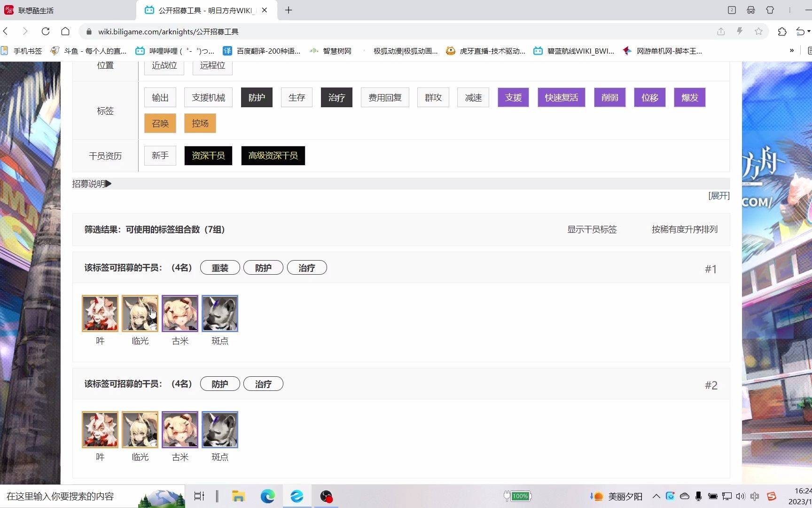Open the browser home page
The image size is (812, 508).
pyautogui.click(x=65, y=32)
